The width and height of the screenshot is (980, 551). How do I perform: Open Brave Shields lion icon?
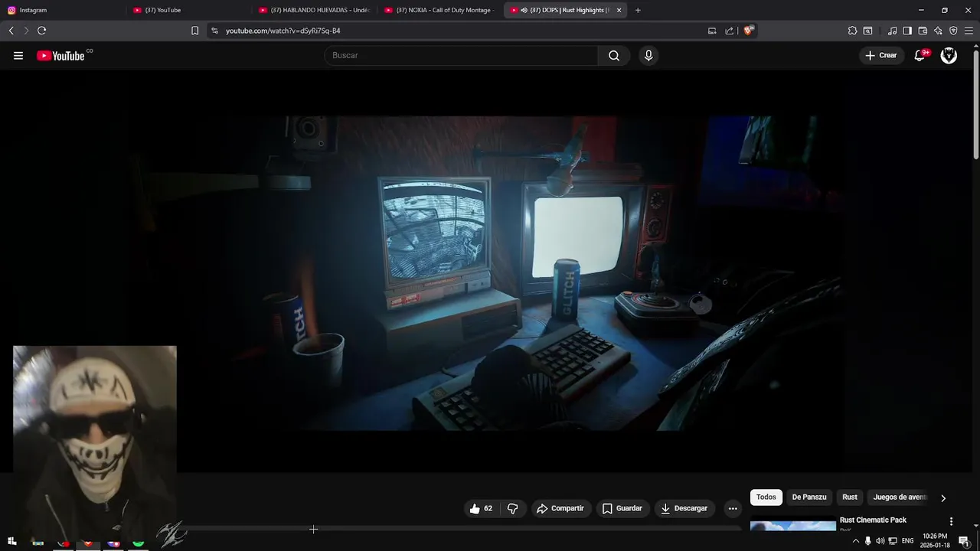click(749, 31)
